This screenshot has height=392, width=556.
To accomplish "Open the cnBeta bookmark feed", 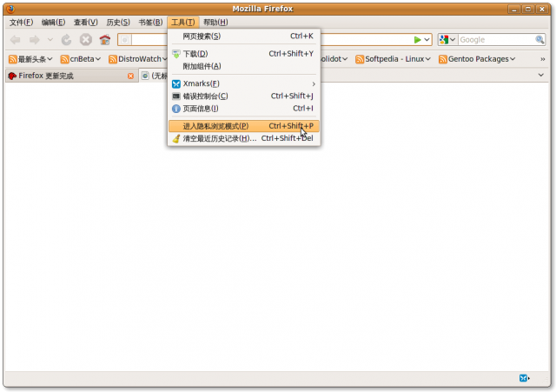I will point(81,59).
